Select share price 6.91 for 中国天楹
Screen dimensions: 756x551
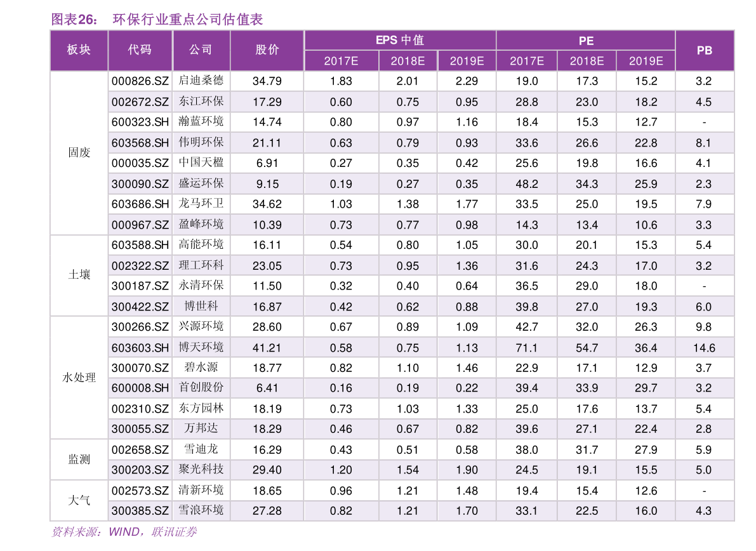(267, 163)
